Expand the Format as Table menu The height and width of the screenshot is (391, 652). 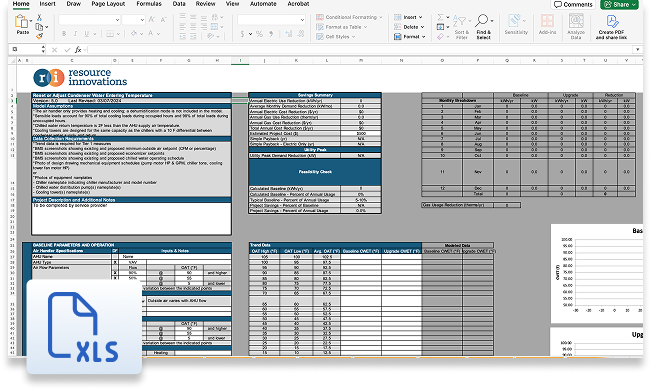342,27
